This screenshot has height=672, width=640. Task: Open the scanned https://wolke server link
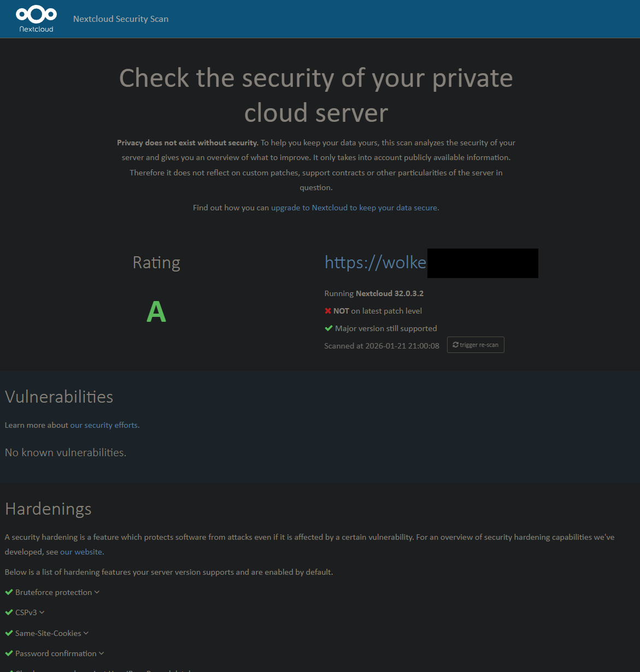click(375, 263)
